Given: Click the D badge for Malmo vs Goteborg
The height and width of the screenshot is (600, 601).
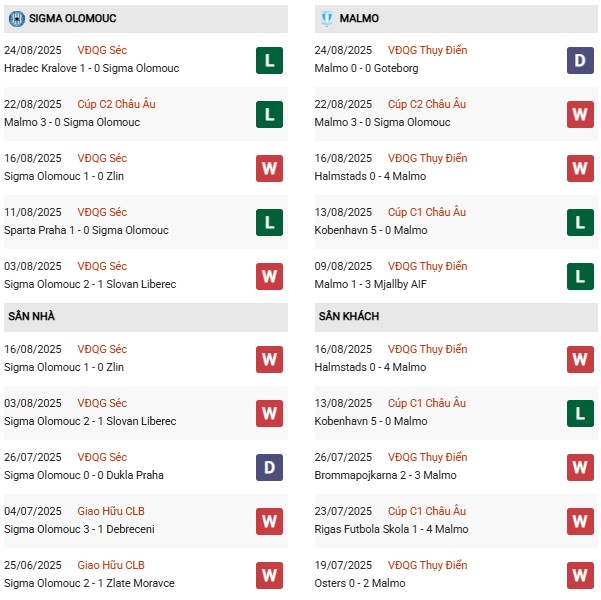Looking at the screenshot, I should pos(580,60).
